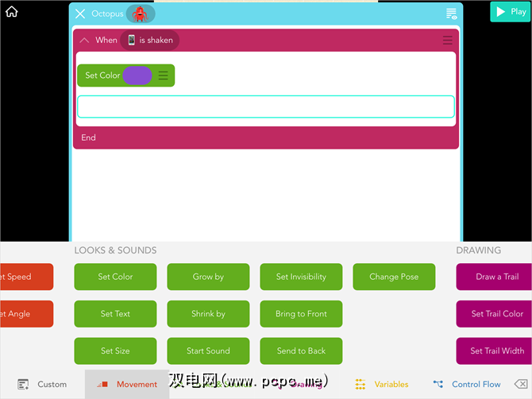The width and height of the screenshot is (532, 399).
Task: Add the Set Trail Color block
Action: click(495, 314)
